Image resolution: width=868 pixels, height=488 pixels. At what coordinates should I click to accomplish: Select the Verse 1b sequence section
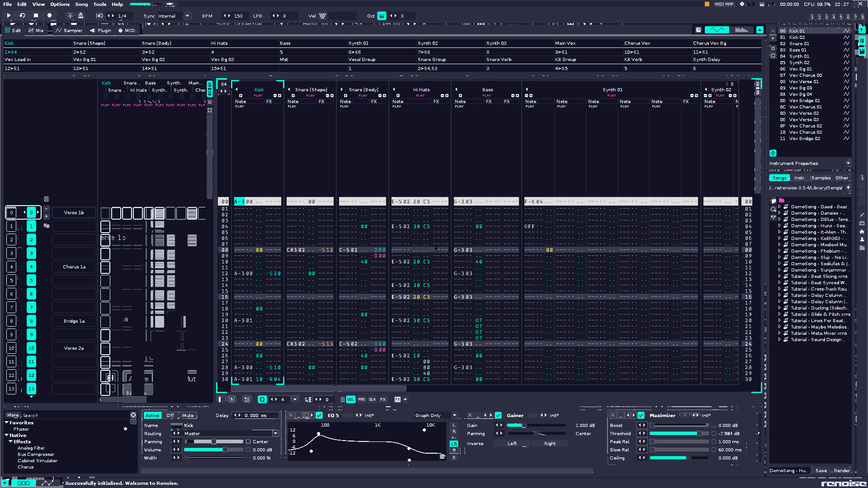[74, 212]
